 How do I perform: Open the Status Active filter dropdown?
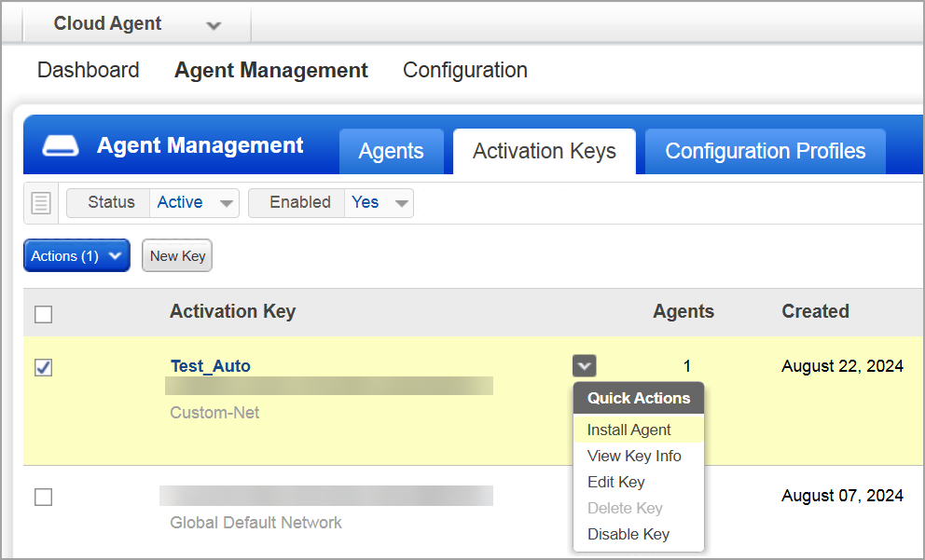coord(193,202)
